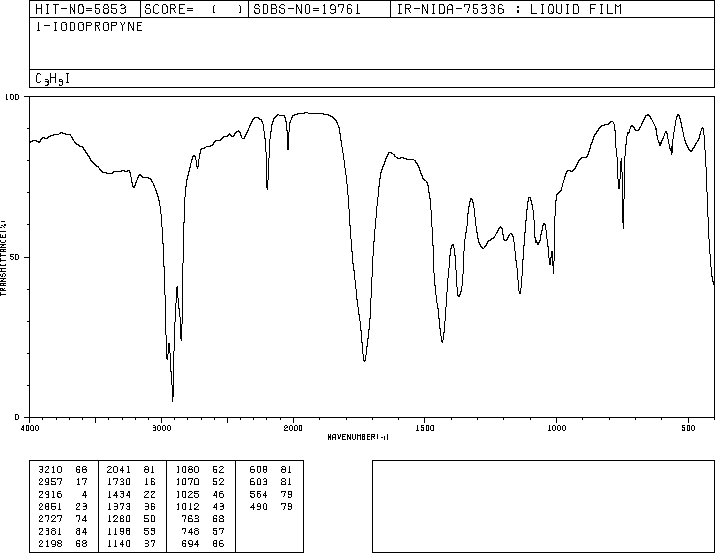Image resolution: width=715 pixels, height=553 pixels.
Task: Click the 3000 wavenumber axis label
Action: tap(161, 428)
